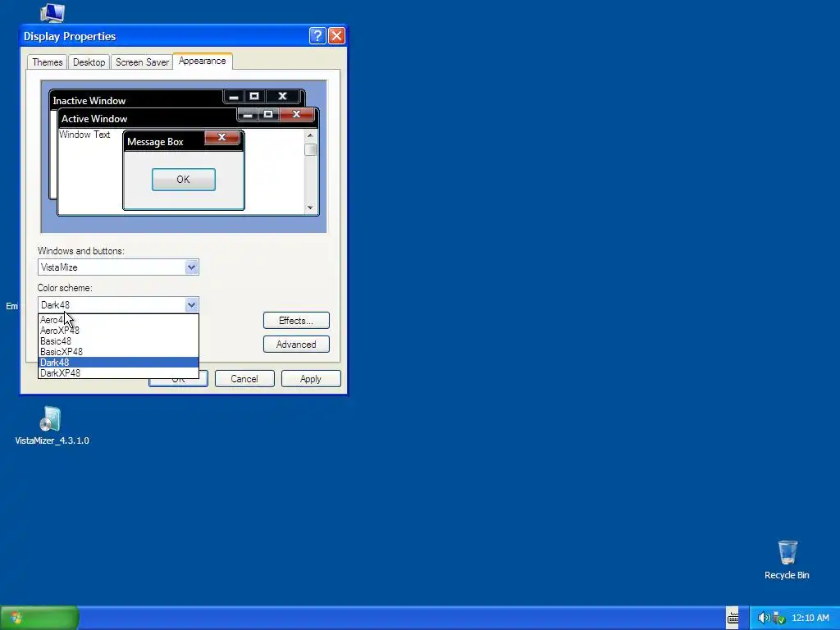Open the VistaMizer_4.3.1.0 installer icon
Screen dimensions: 840x630
[52, 427]
